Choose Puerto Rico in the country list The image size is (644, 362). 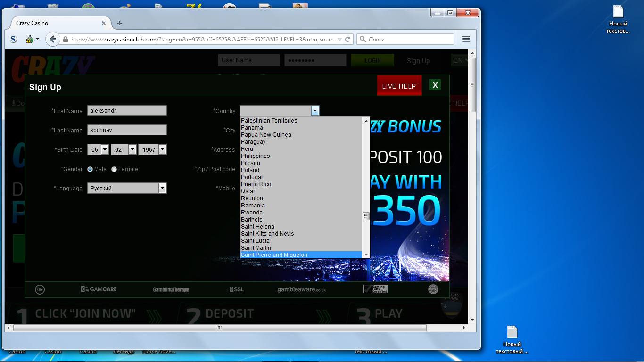[x=301, y=184]
